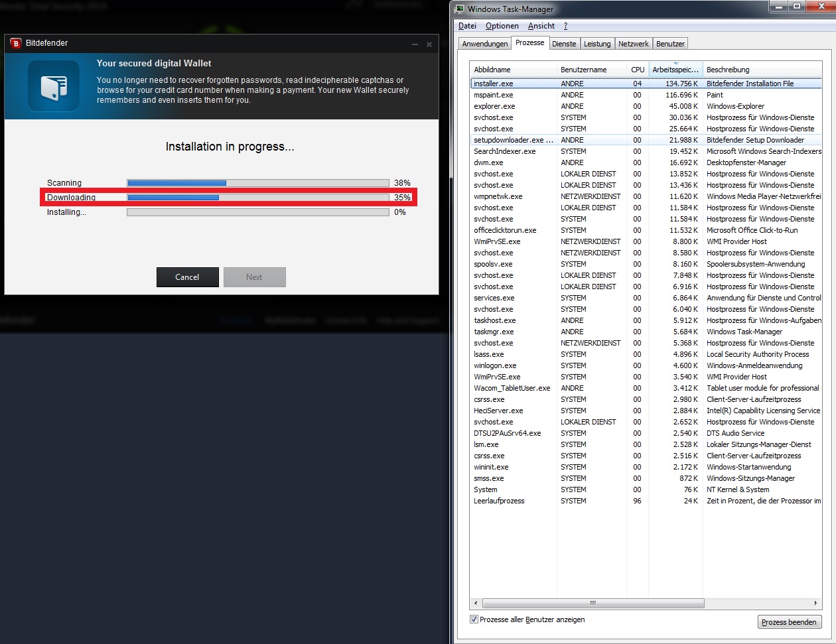Select the System process row
This screenshot has width=836, height=644.
click(646, 489)
